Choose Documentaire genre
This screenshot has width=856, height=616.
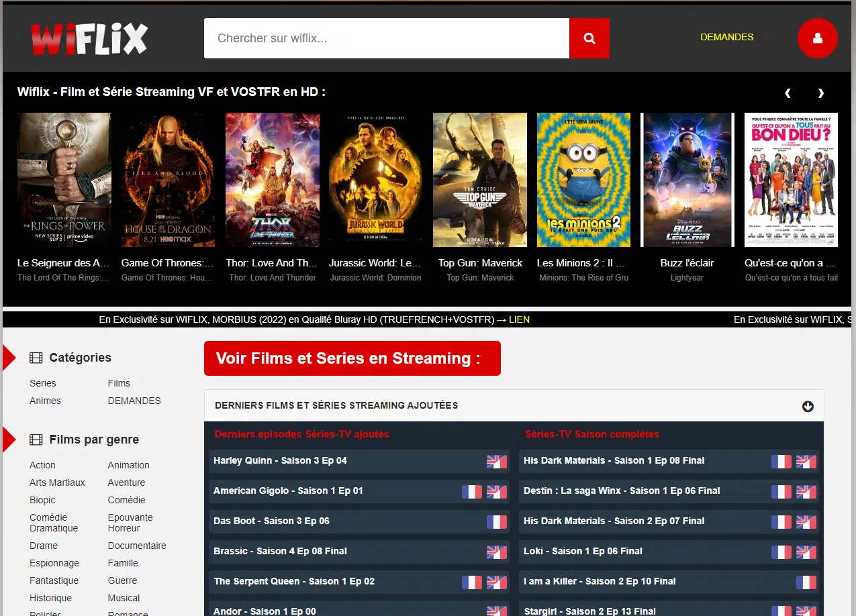(x=137, y=546)
